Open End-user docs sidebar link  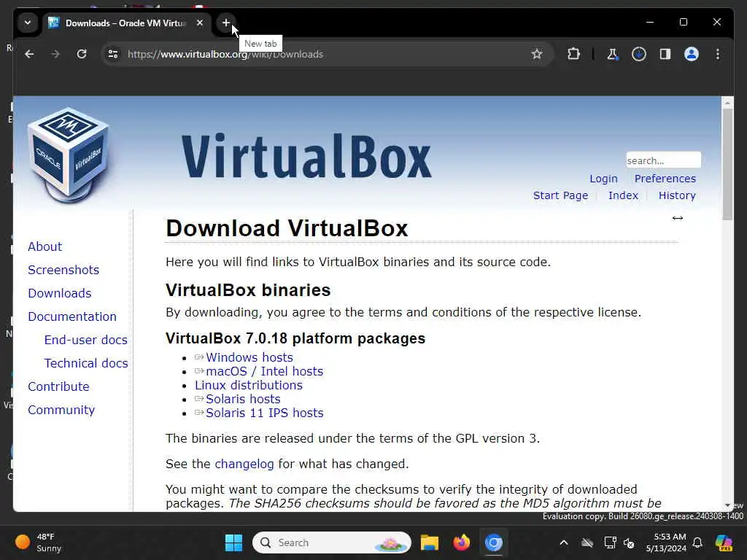pyautogui.click(x=86, y=340)
